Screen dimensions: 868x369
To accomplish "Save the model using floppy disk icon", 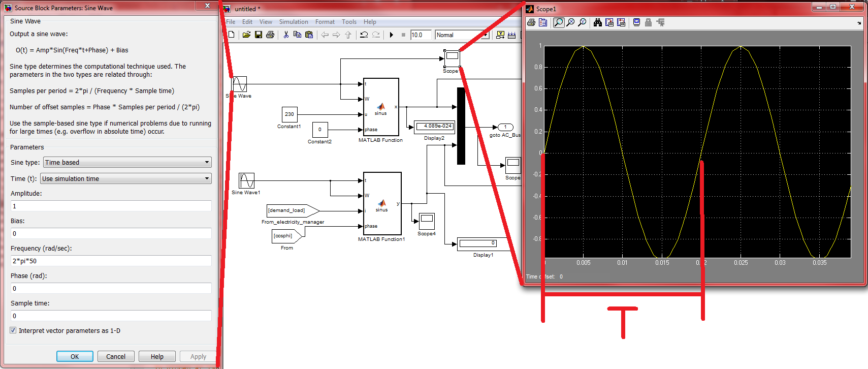I will click(x=259, y=35).
